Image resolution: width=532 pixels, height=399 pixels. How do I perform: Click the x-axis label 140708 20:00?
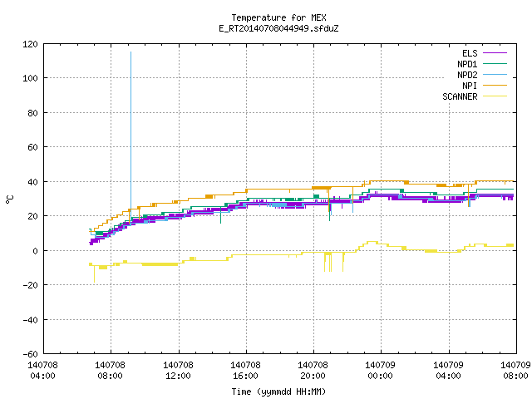click(x=313, y=371)
